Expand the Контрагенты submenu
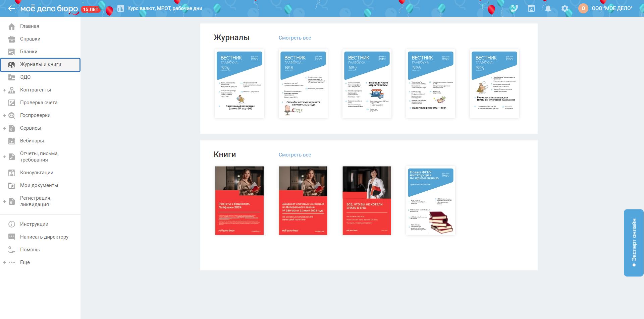644x319 pixels. (x=5, y=90)
